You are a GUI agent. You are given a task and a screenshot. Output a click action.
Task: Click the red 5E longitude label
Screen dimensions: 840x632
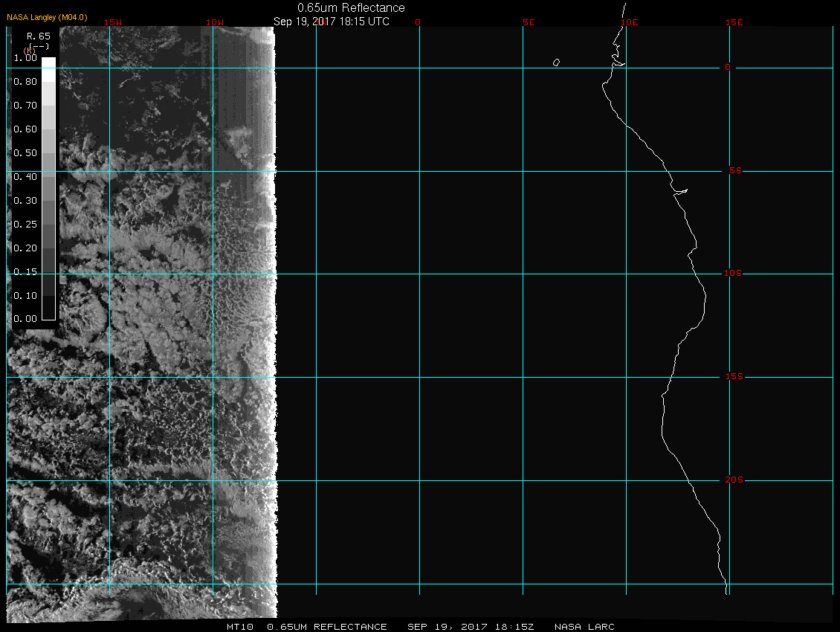529,22
